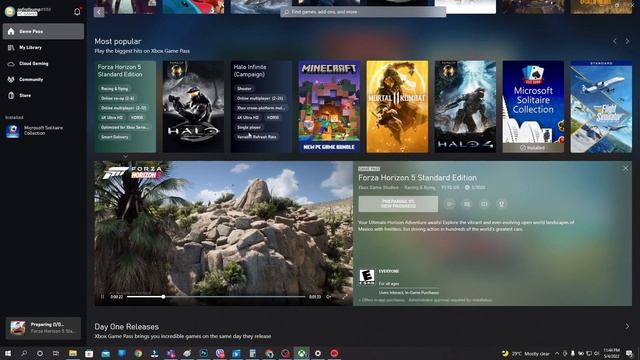Show next Most popular games
Image resolution: width=640 pixels, height=360 pixels.
click(x=627, y=41)
